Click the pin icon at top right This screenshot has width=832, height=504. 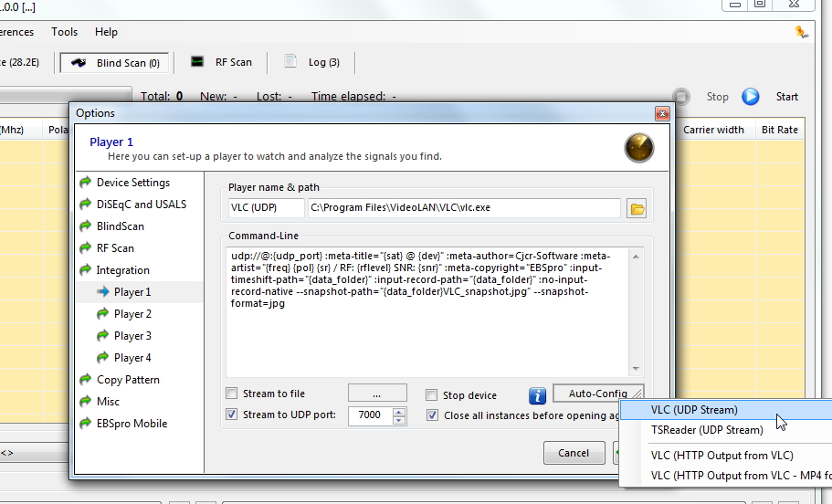(801, 32)
